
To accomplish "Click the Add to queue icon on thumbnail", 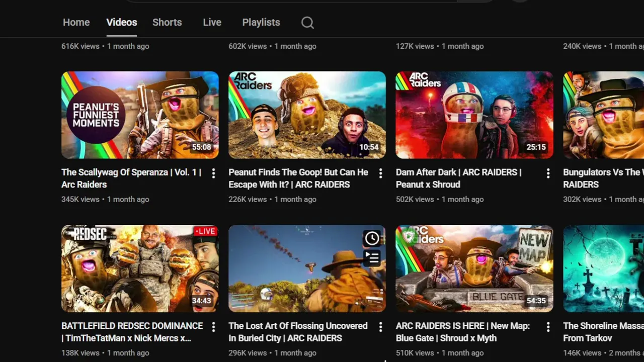I will (x=372, y=258).
